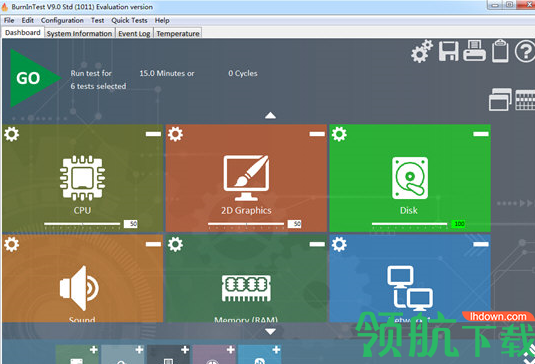Viewport: 535px width, 364px height.
Task: Click the Network computers icon
Action: tap(410, 288)
